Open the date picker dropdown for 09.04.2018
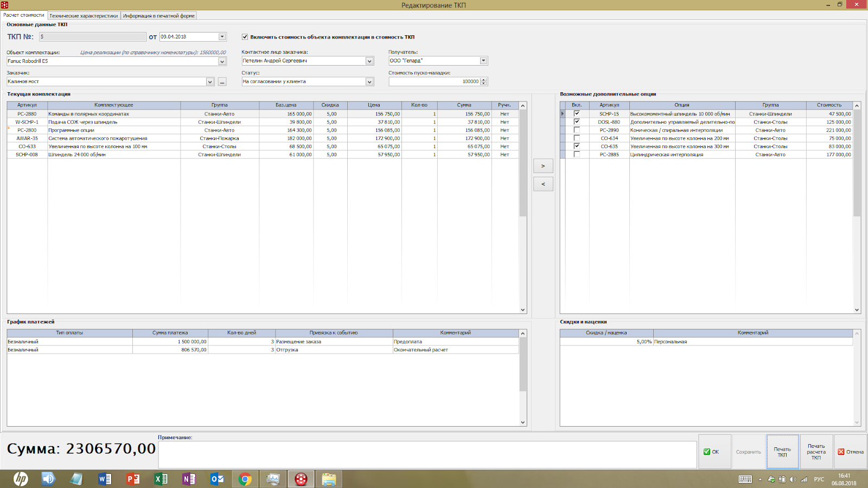 pos(222,37)
